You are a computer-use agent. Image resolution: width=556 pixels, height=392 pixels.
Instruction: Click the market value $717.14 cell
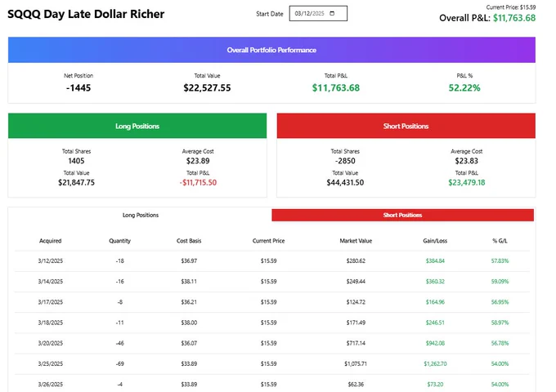pos(356,343)
